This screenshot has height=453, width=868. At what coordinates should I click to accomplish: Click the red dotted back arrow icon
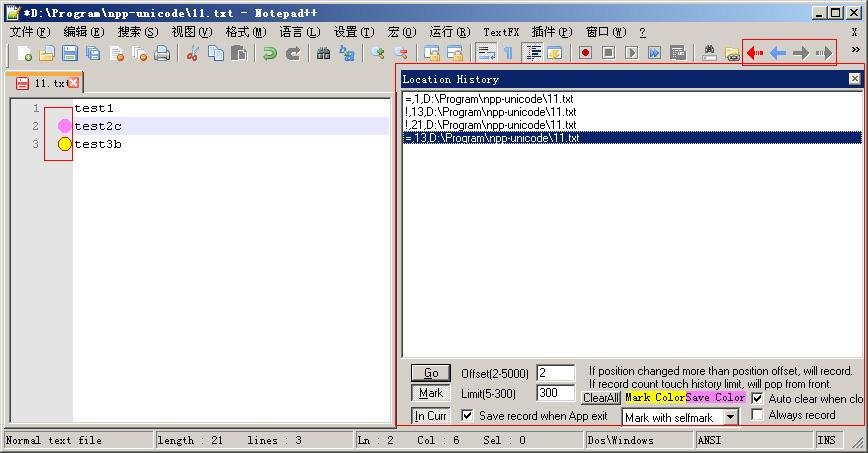[755, 53]
